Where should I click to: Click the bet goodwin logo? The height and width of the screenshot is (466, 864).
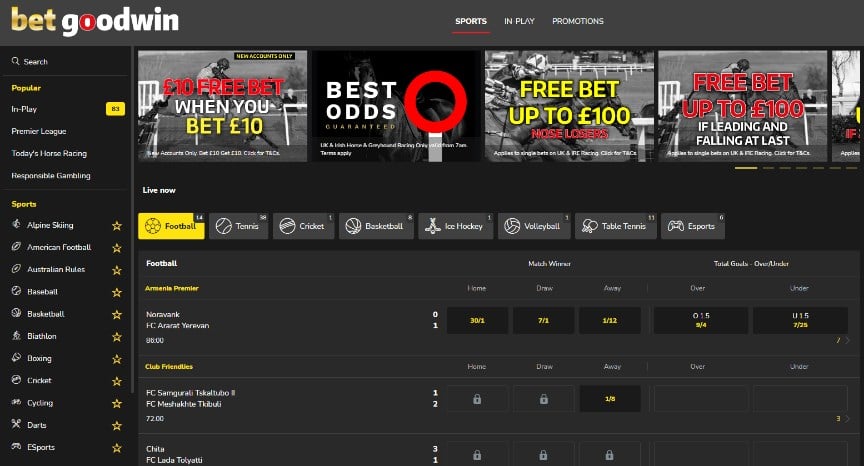point(95,21)
